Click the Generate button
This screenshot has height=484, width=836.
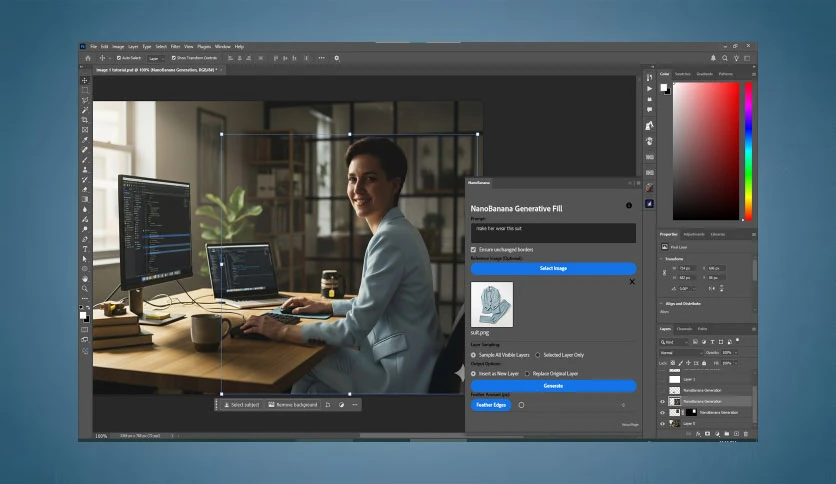click(553, 385)
